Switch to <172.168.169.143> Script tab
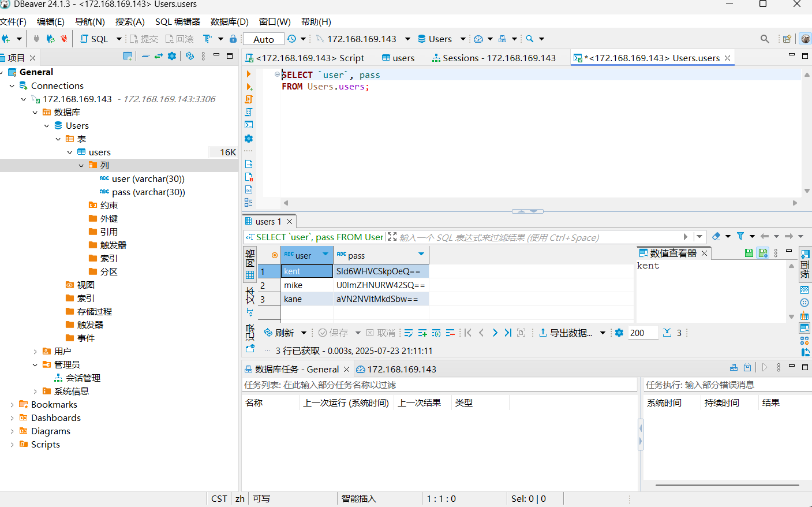812x507 pixels. [x=305, y=58]
